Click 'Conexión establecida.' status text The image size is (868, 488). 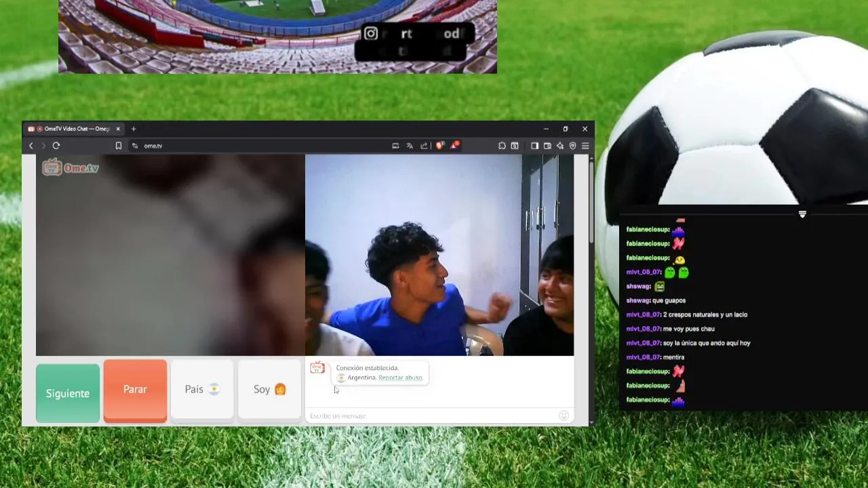(368, 368)
